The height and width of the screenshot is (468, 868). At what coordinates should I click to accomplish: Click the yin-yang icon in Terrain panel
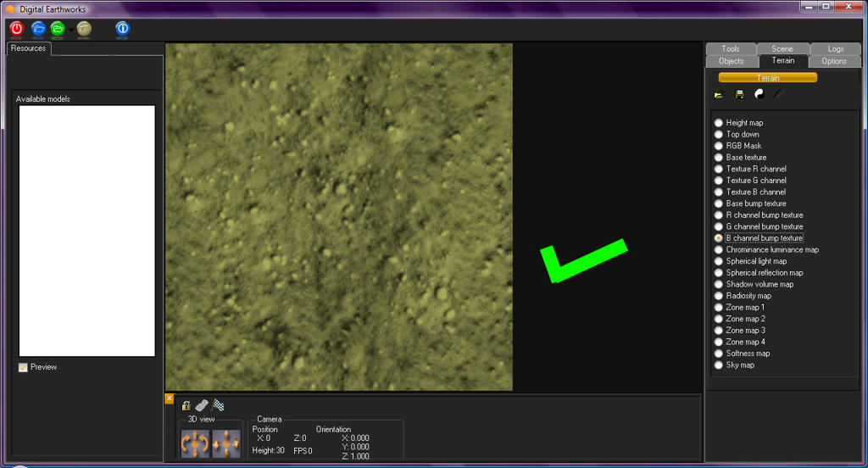pos(759,94)
